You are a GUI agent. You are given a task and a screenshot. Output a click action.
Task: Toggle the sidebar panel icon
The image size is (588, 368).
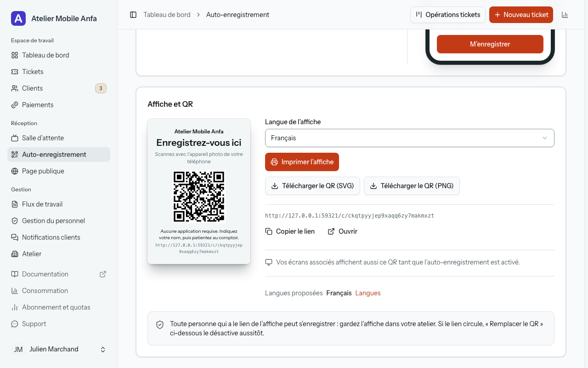click(133, 15)
